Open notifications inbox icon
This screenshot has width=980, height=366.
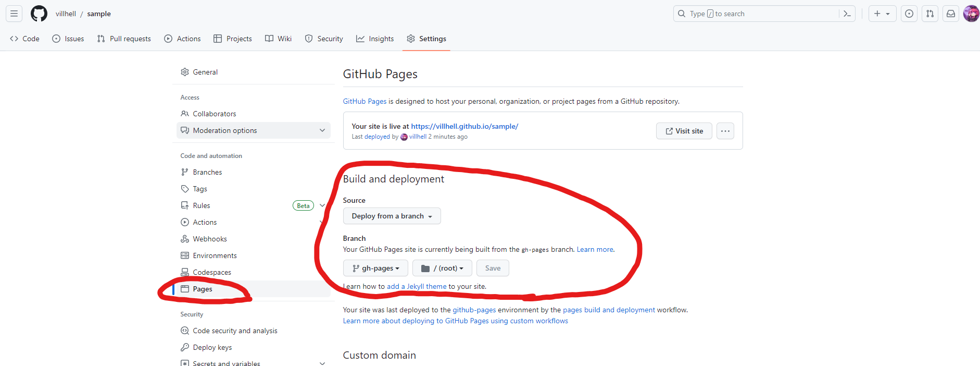[951, 14]
